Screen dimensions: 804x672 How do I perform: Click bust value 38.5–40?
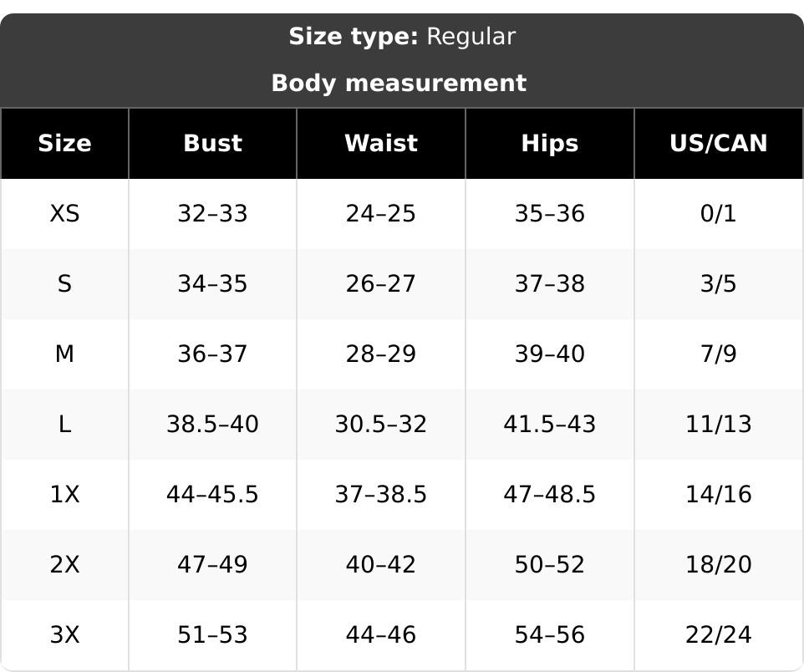point(212,425)
